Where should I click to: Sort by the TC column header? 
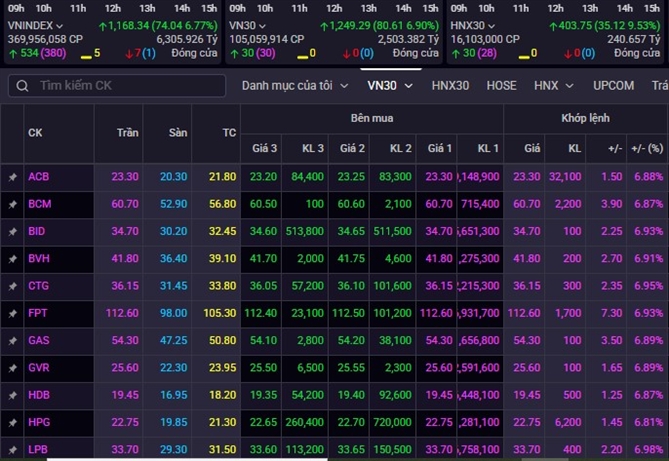[x=229, y=133]
